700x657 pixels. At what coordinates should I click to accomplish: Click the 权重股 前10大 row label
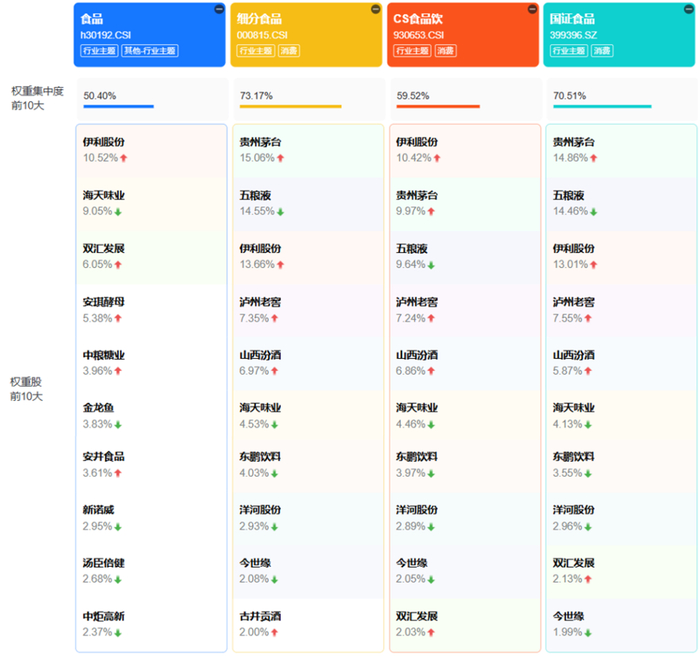pos(26,389)
